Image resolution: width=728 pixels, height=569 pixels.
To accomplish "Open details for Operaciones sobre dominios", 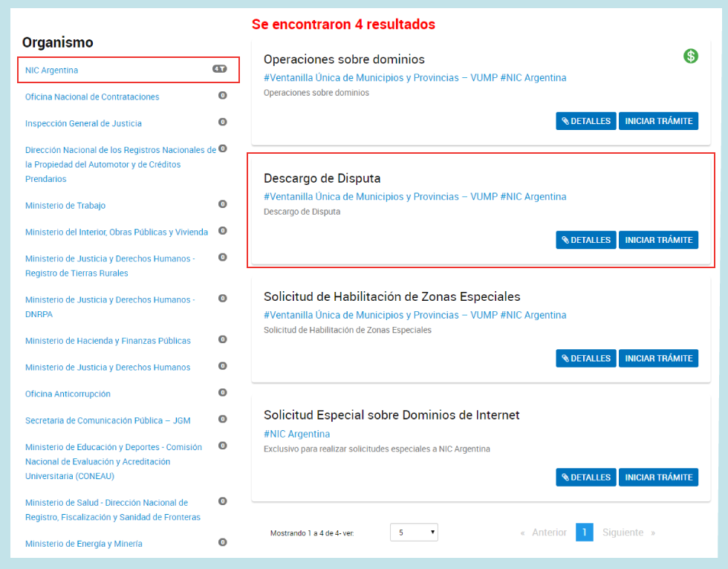I will tap(585, 121).
